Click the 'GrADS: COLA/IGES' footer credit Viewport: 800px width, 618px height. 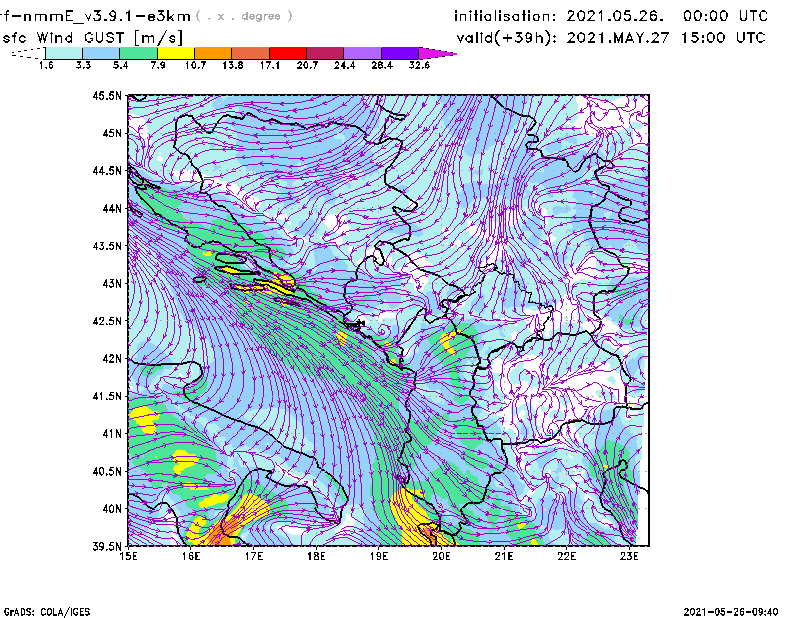[47, 612]
